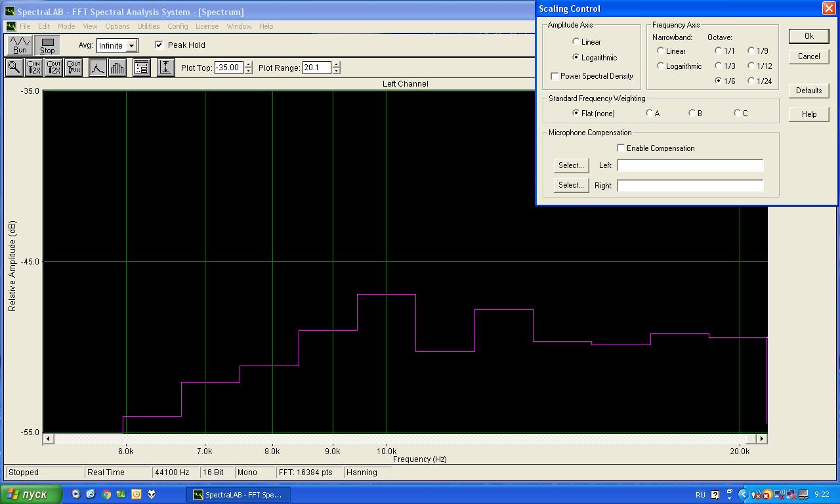The height and width of the screenshot is (504, 840).
Task: Enable Power Spectral Density checkbox
Action: [x=555, y=76]
